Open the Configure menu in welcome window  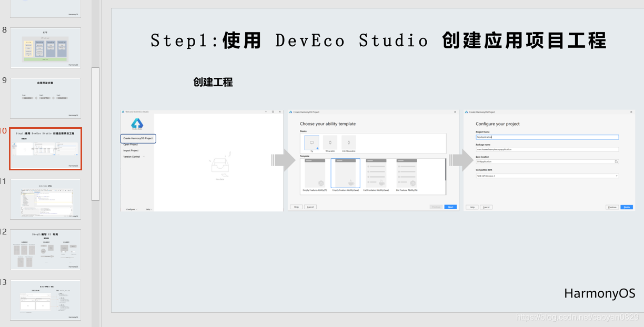pos(131,209)
